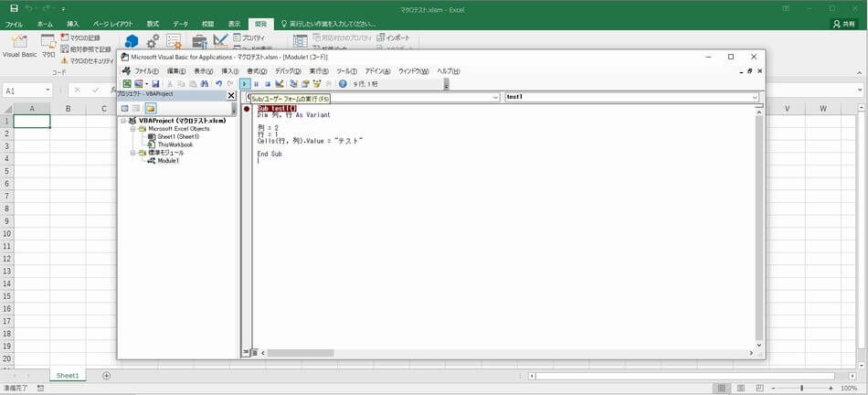The height and width of the screenshot is (395, 868).
Task: Click the Run Sub/UserForm play icon
Action: [x=245, y=83]
